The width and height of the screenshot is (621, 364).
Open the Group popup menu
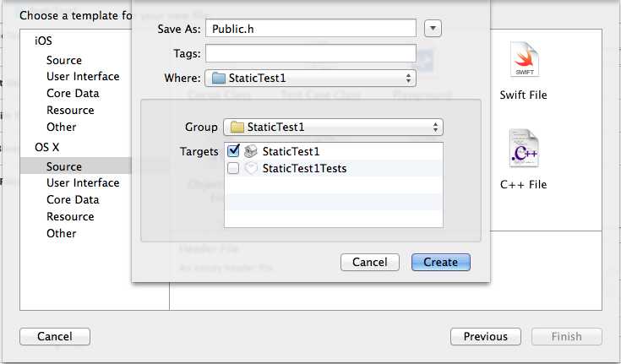333,128
